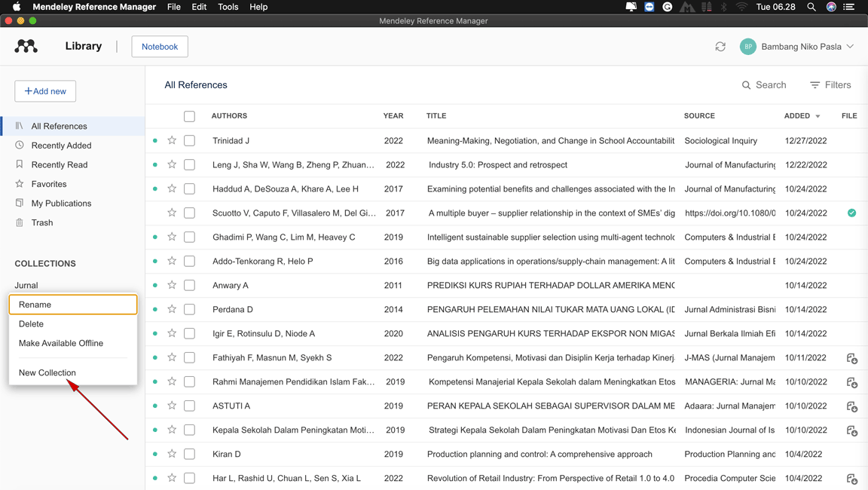Toggle the Added column sort arrow
Viewport: 868px width, 490px height.
point(817,115)
